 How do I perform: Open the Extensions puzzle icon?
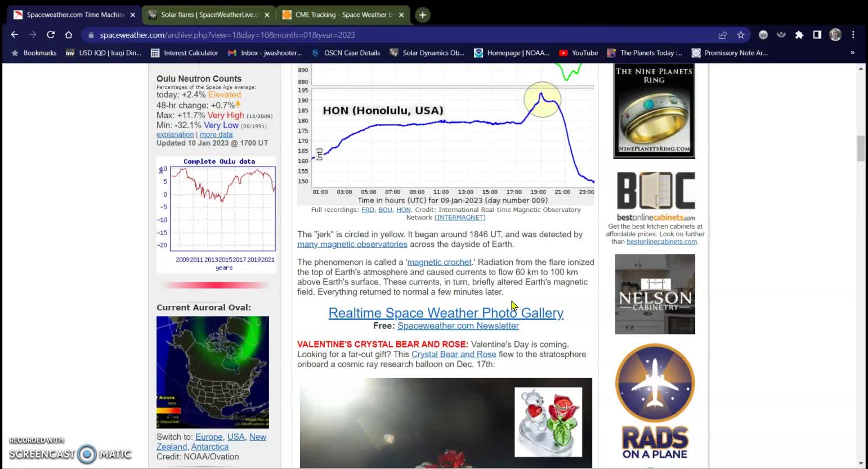click(799, 35)
